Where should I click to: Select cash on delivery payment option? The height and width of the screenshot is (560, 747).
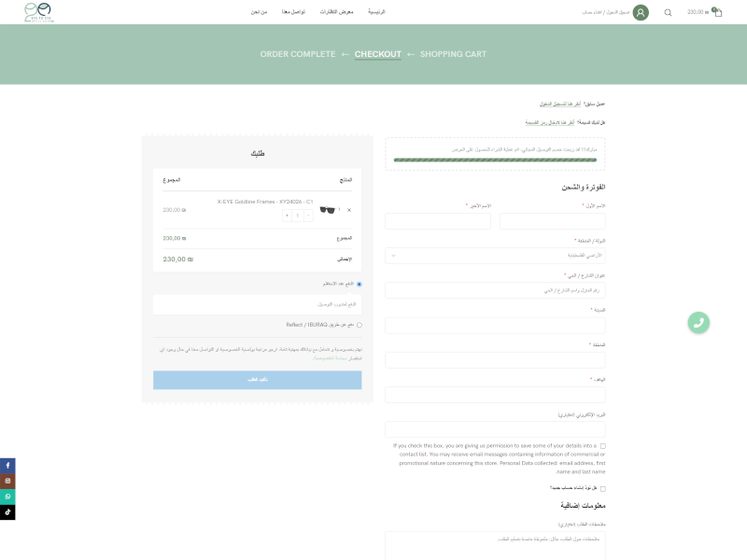359,284
